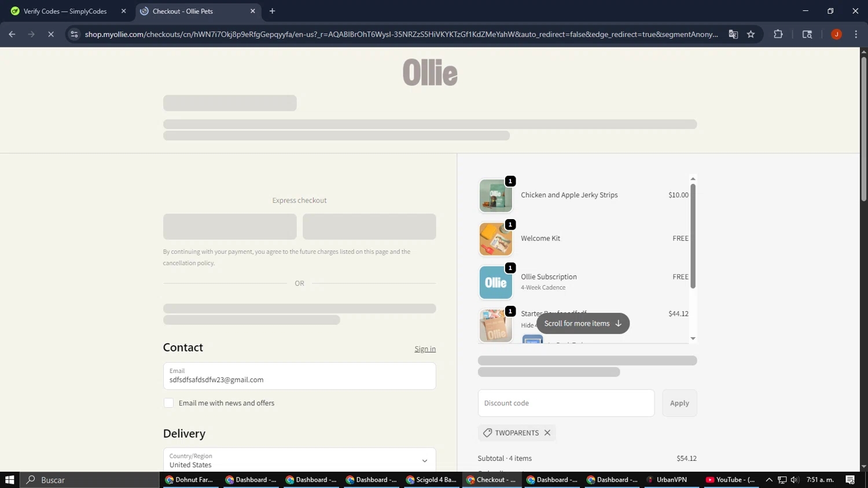Click the cart list scroll up arrow
Screen dimensions: 868x488
tap(693, 179)
